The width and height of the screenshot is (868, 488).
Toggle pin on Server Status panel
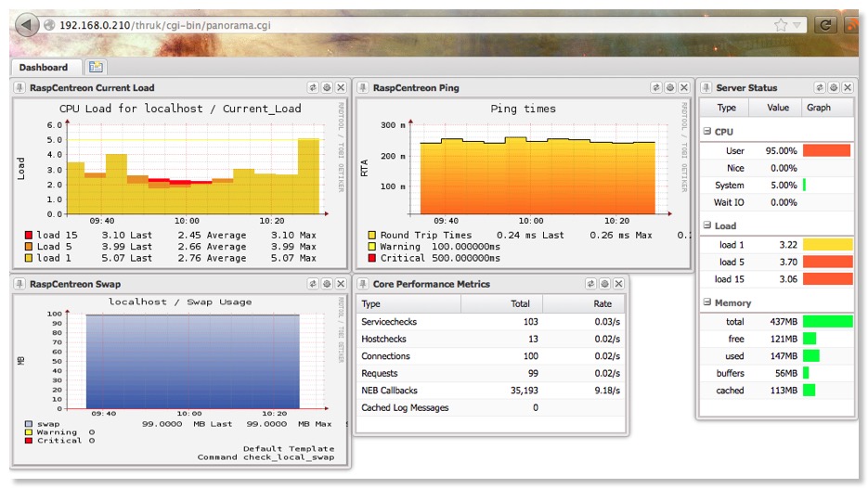[706, 88]
